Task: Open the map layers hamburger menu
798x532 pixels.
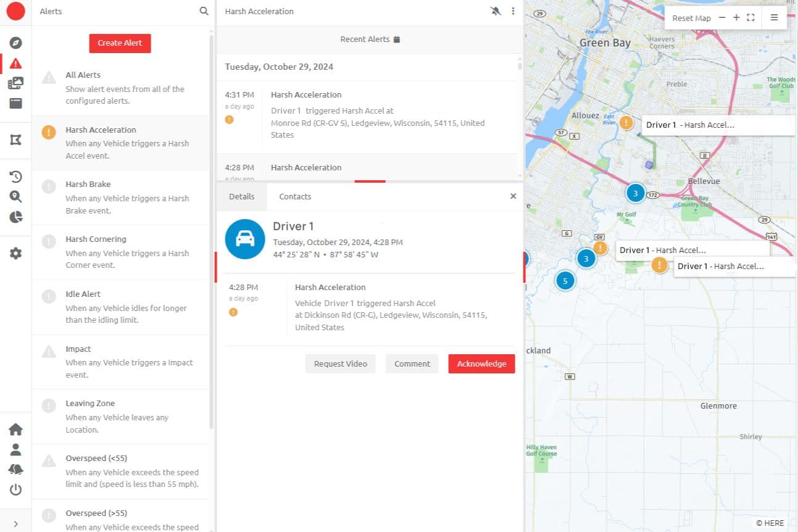Action: click(x=775, y=17)
